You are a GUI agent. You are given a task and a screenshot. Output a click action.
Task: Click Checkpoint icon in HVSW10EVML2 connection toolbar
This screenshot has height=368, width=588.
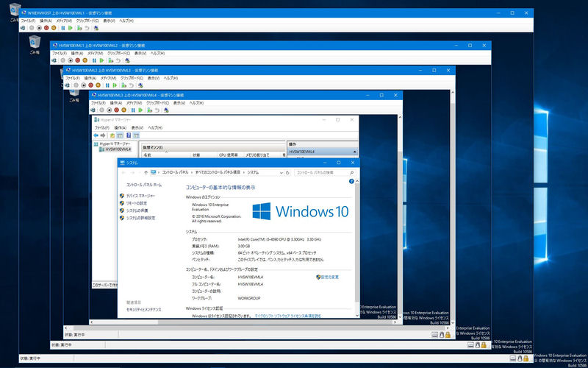point(110,60)
